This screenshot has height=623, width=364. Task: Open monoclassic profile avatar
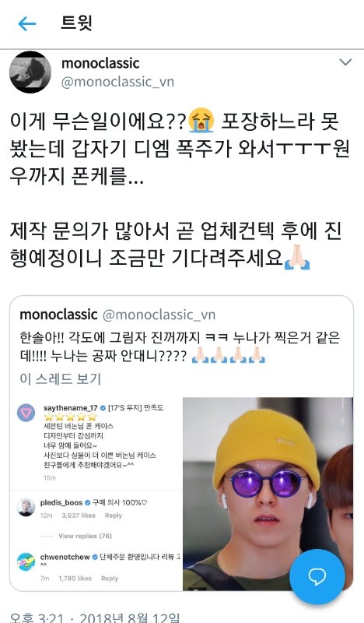coord(30,72)
